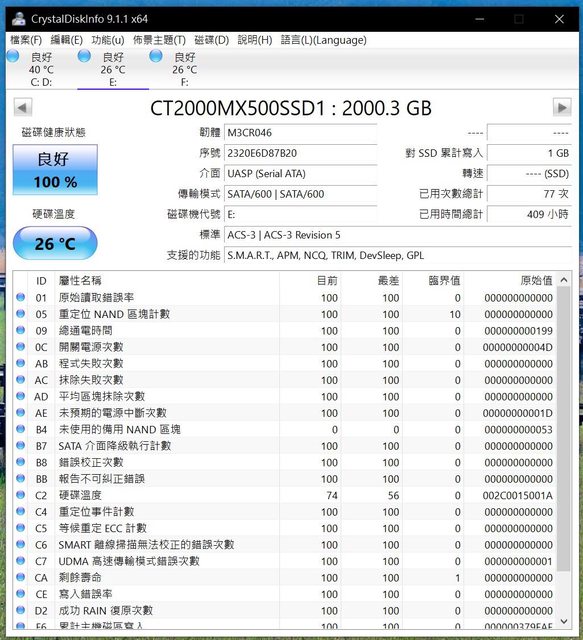Click the status circle of attribute B4
The image size is (583, 640).
[x=20, y=429]
